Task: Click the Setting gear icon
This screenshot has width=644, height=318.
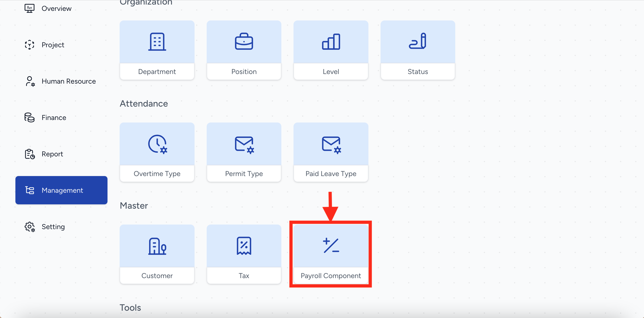Action: [x=30, y=227]
